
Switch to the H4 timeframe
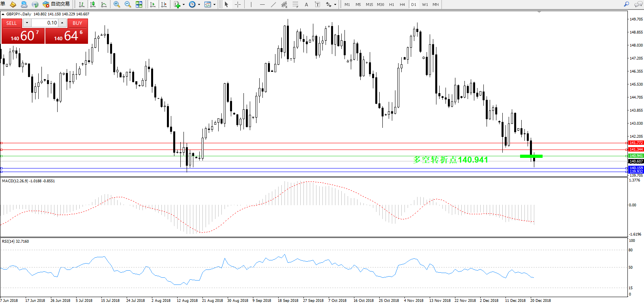click(402, 4)
